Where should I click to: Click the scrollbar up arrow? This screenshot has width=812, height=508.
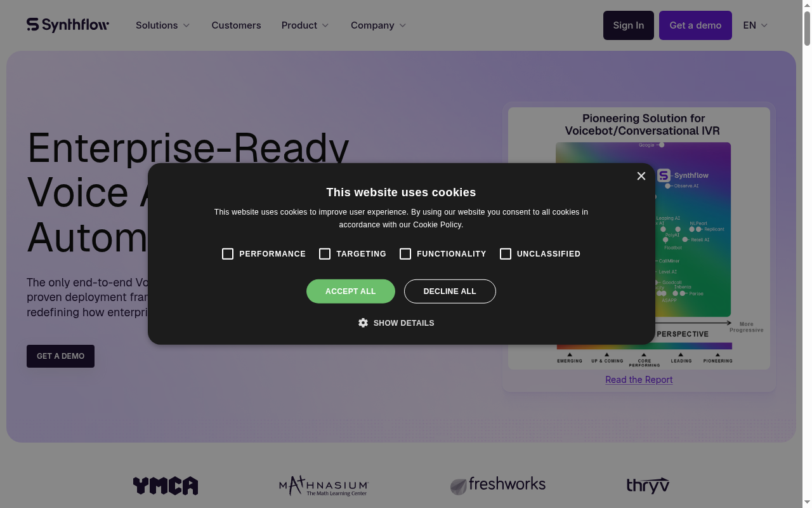[807, 5]
